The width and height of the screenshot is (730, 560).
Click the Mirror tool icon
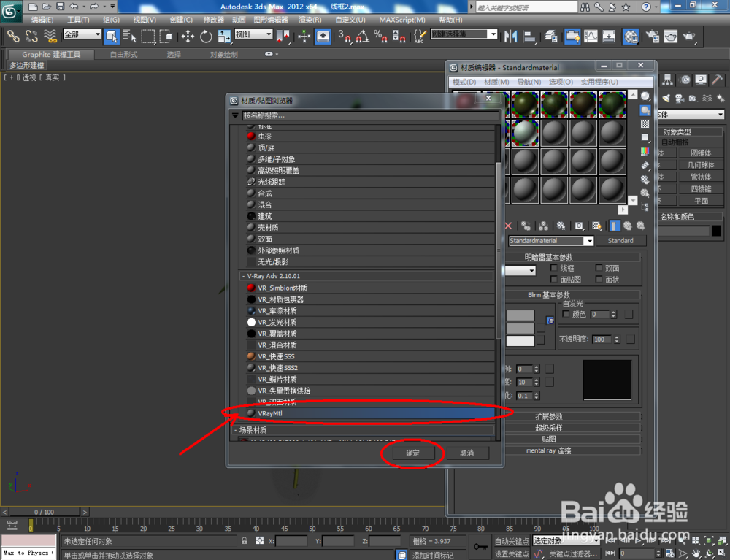[511, 37]
